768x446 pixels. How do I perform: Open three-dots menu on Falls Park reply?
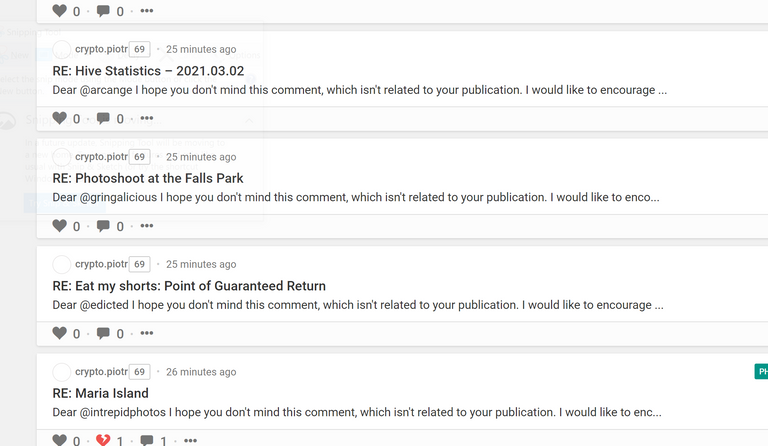pos(147,226)
